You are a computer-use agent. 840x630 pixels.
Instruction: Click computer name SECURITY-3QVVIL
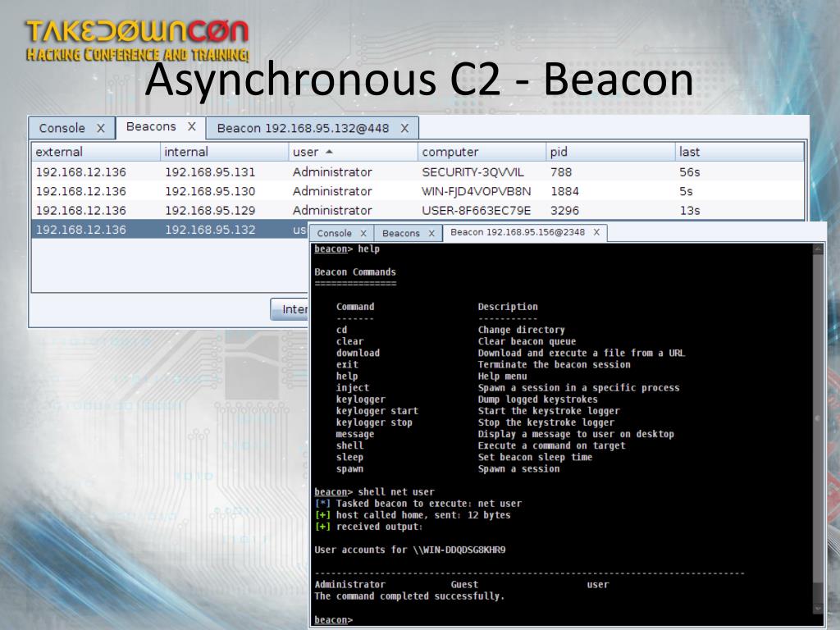[473, 172]
